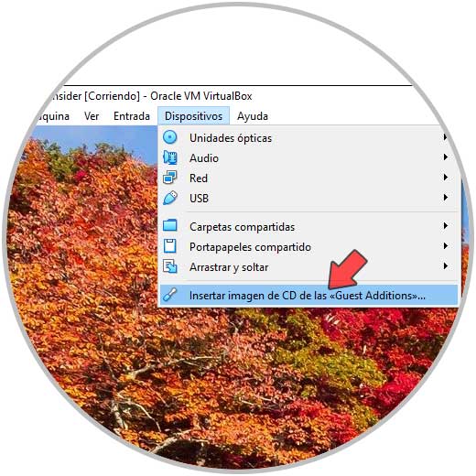Click the Red network monitors icon
476x476 pixels.
(x=170, y=178)
